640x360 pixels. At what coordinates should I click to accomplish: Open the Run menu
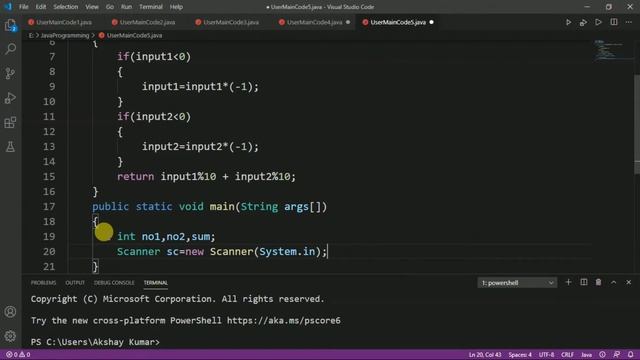pyautogui.click(x=127, y=7)
